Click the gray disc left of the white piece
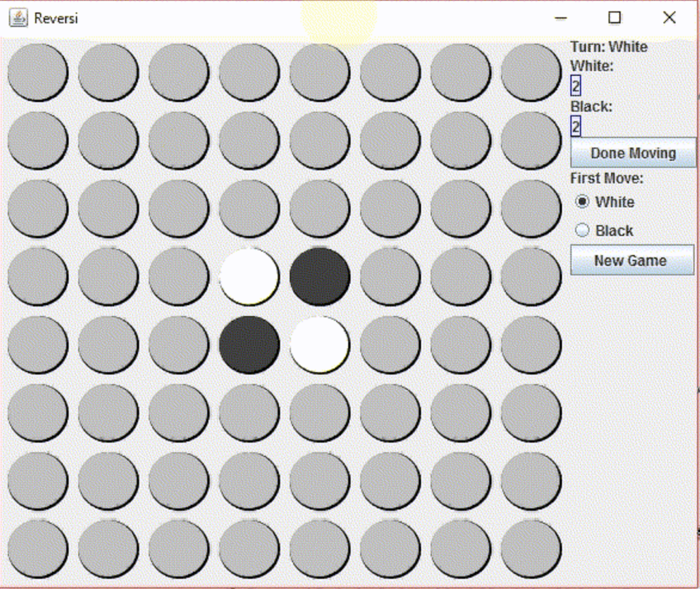Screen dimensions: 700x589 pos(178,276)
